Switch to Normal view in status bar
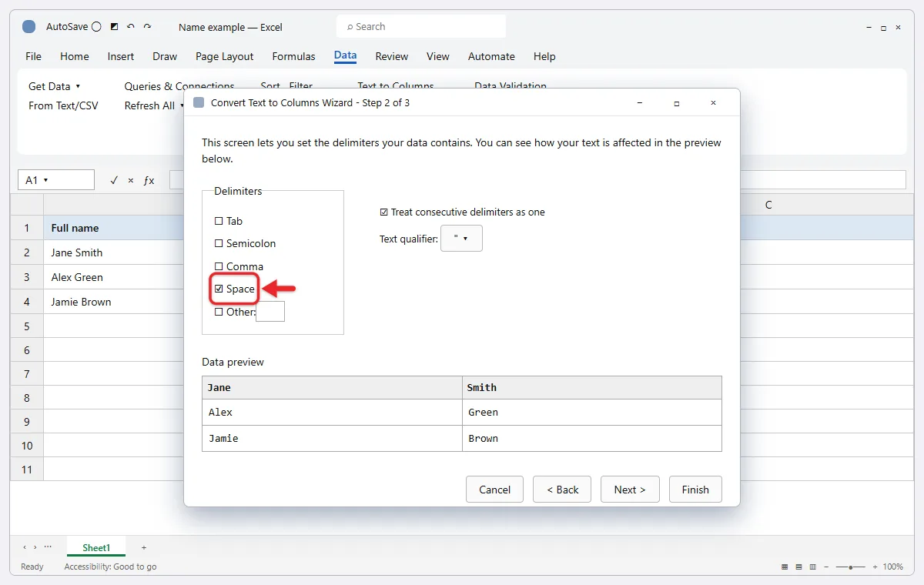Screen dimensions: 924x585 (785, 567)
